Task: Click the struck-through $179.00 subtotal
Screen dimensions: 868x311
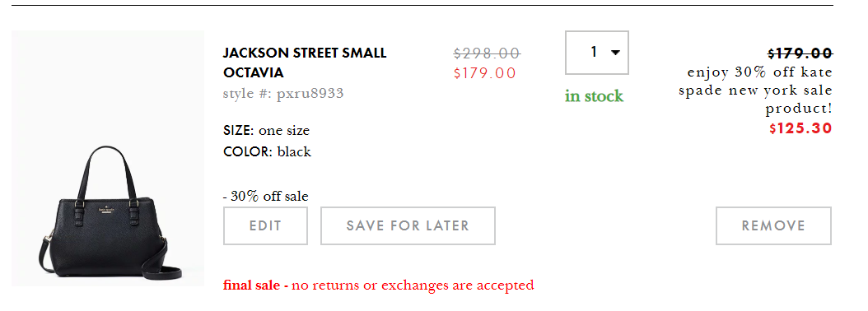Action: (x=800, y=53)
